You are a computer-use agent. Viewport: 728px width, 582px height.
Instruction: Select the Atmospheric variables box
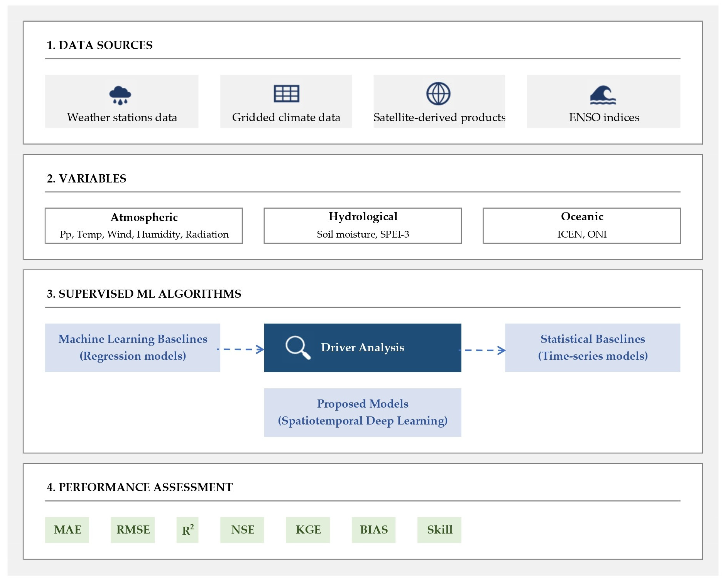tap(144, 226)
